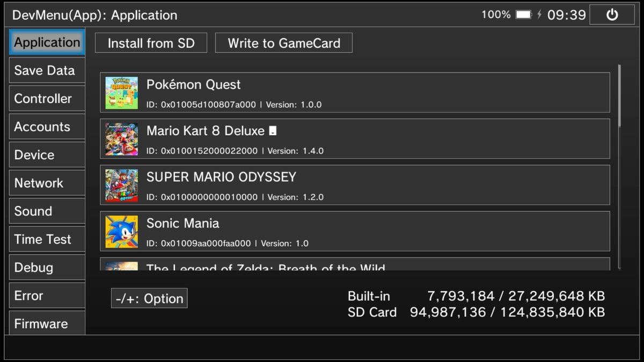This screenshot has width=644, height=362.
Task: Open the Save Data tab
Action: coord(47,70)
